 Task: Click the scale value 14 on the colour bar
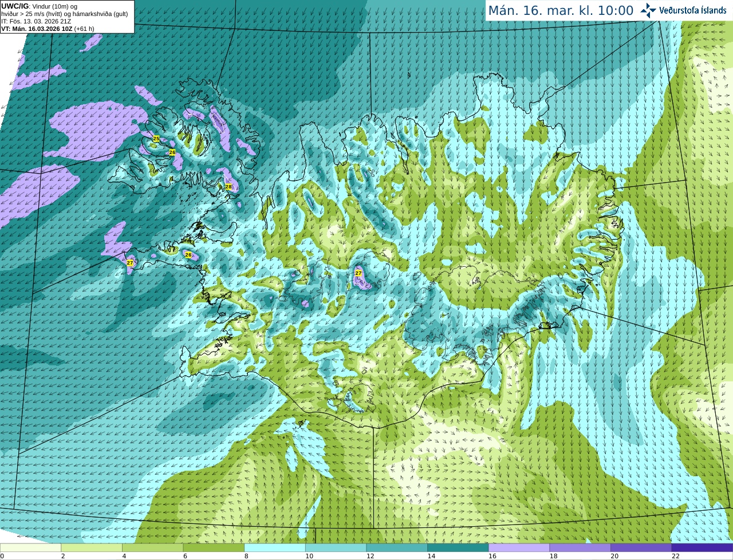click(431, 556)
